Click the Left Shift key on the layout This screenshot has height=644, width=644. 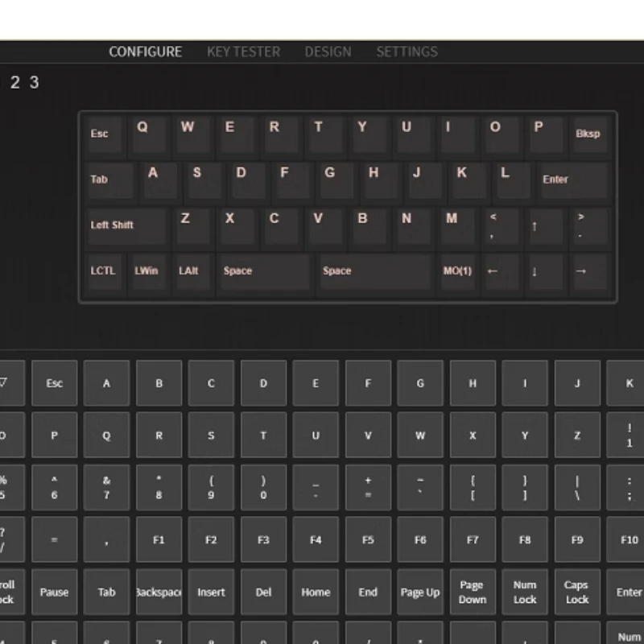click(x=126, y=226)
